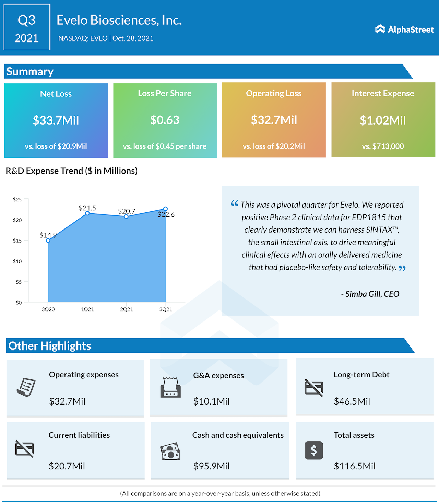Click the 1Q21 data point marker
439x504 pixels.
[87, 213]
